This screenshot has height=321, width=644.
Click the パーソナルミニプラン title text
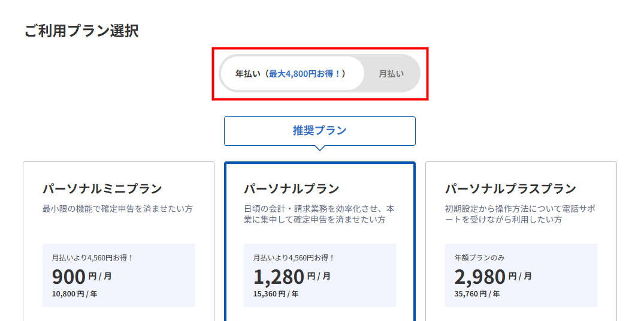tap(102, 189)
